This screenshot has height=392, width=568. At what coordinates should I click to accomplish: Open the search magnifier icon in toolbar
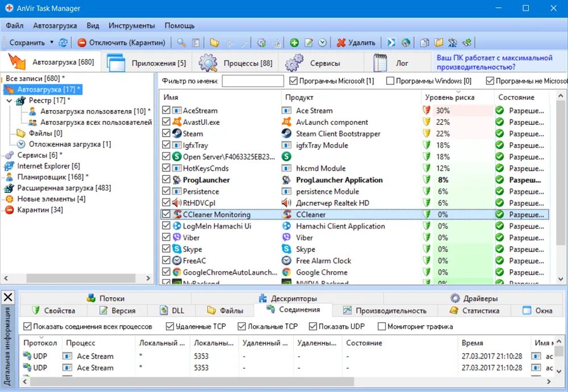click(x=182, y=43)
